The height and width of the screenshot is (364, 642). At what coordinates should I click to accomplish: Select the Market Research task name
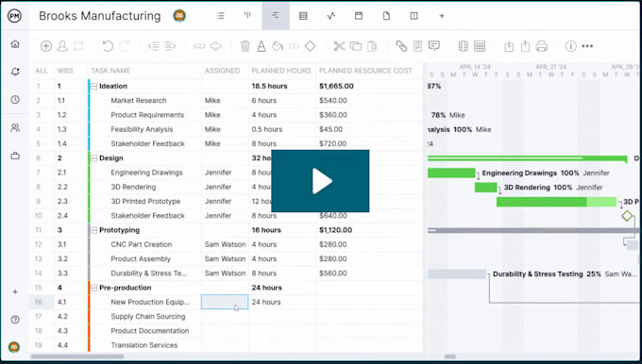coord(139,100)
